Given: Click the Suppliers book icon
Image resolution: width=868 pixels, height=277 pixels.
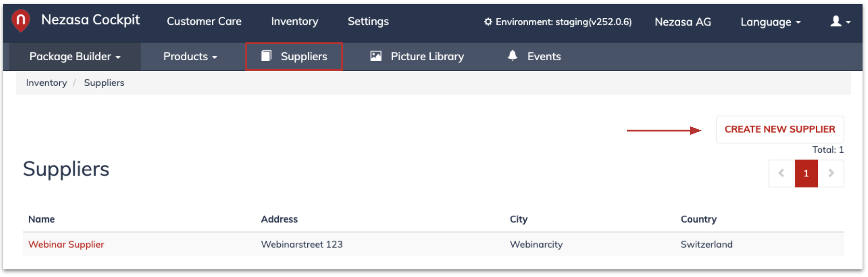Looking at the screenshot, I should point(266,56).
